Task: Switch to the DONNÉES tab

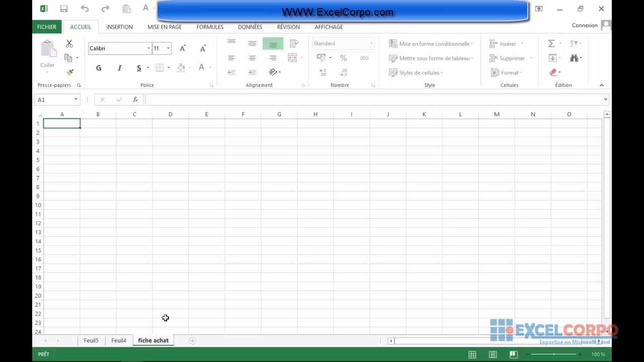Action: pos(250,27)
